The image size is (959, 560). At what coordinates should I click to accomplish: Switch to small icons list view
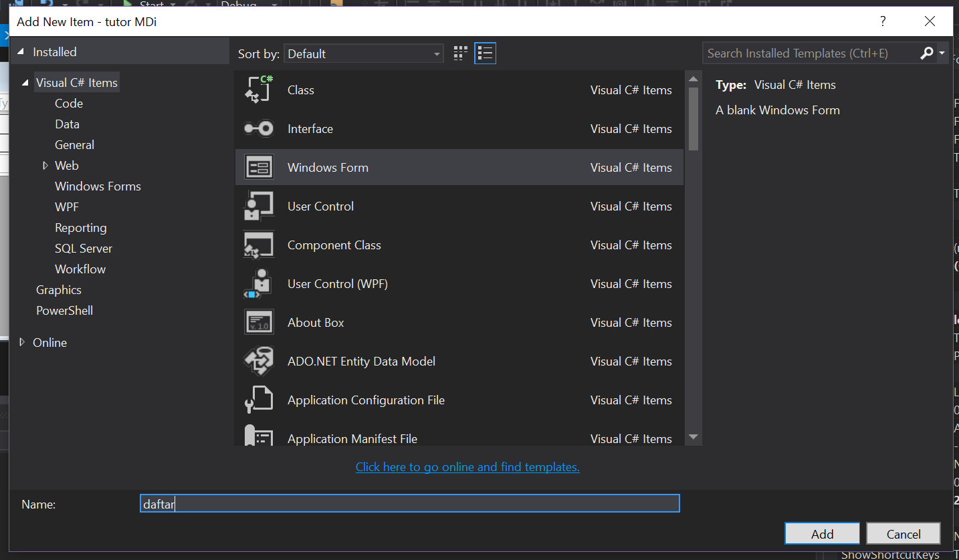click(x=485, y=53)
